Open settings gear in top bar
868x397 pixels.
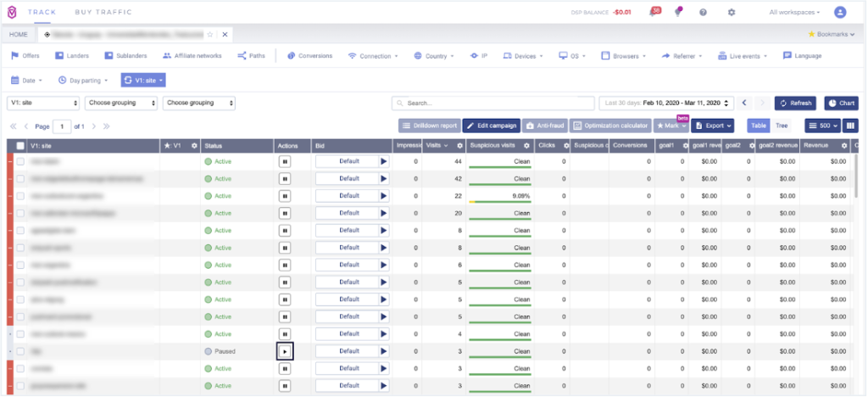(732, 12)
